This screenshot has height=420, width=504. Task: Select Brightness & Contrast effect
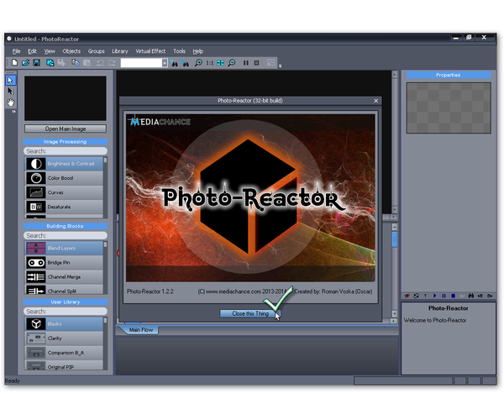(64, 164)
